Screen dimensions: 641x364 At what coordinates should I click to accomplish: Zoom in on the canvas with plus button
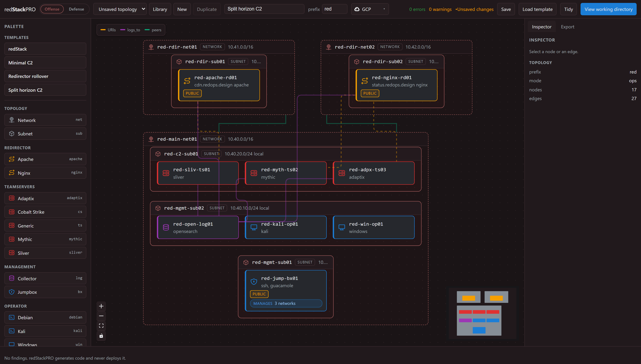[x=101, y=306]
